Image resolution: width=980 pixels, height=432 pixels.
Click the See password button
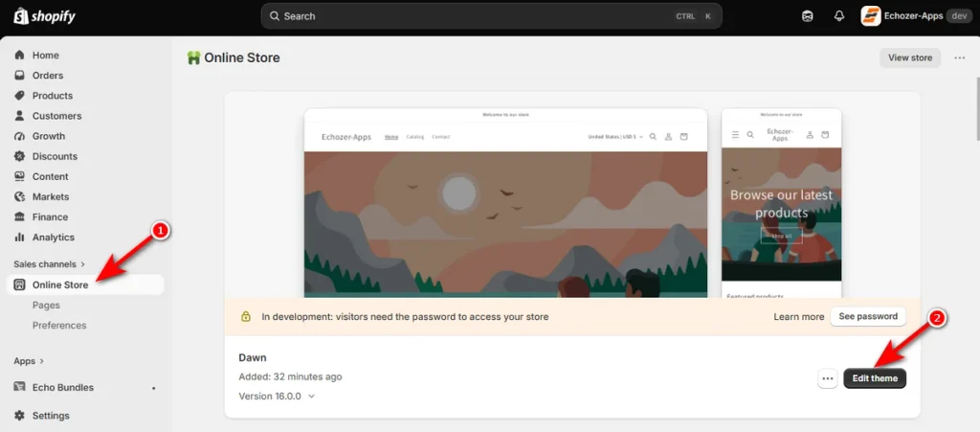tap(867, 316)
